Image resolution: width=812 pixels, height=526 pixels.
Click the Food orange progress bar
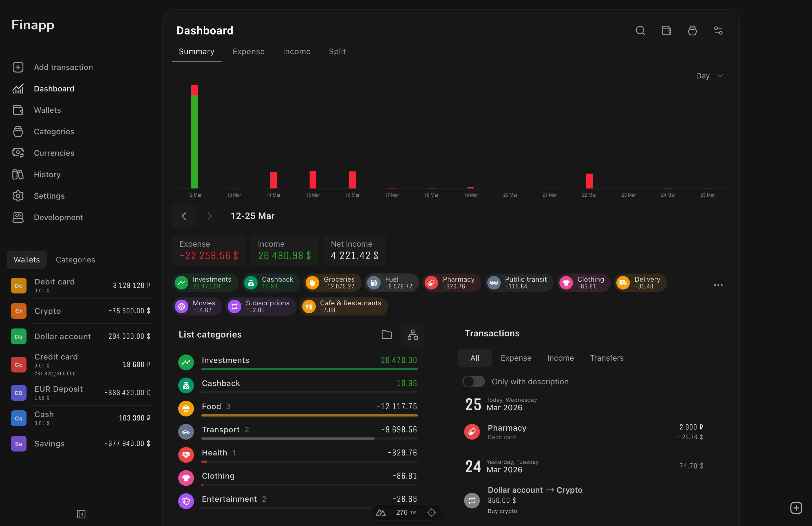click(310, 415)
